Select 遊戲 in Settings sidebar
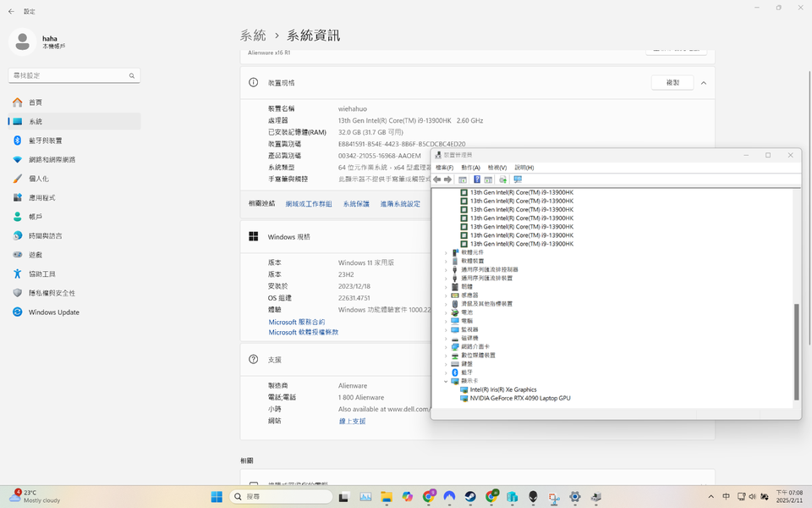 (36, 255)
